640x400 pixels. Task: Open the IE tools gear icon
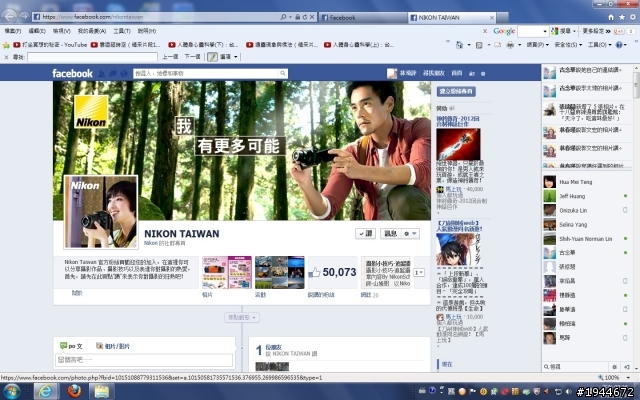pos(633,17)
